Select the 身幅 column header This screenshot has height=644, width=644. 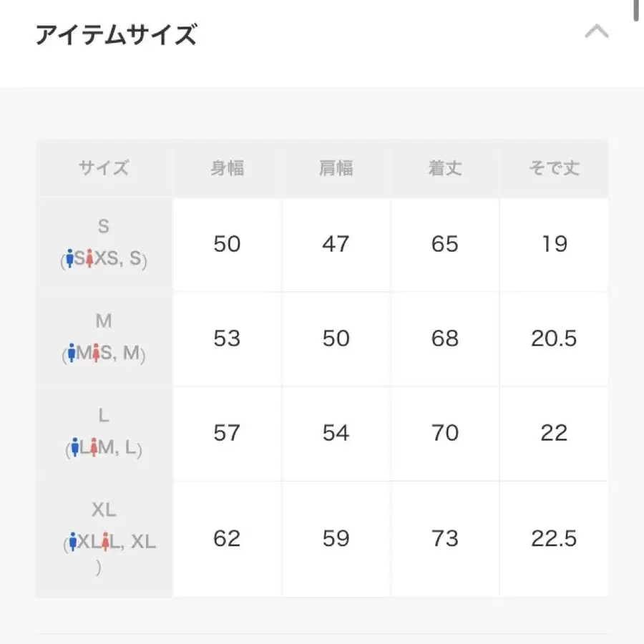point(227,169)
